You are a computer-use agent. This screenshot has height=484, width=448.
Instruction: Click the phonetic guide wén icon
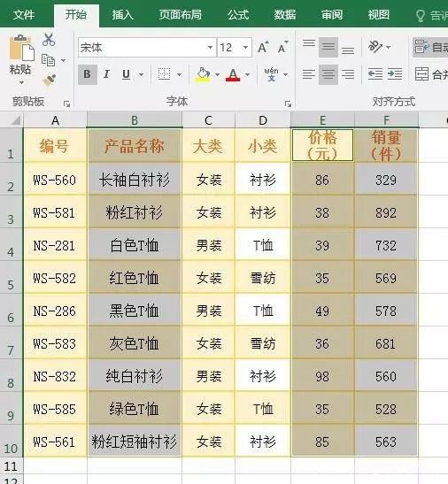pyautogui.click(x=271, y=74)
